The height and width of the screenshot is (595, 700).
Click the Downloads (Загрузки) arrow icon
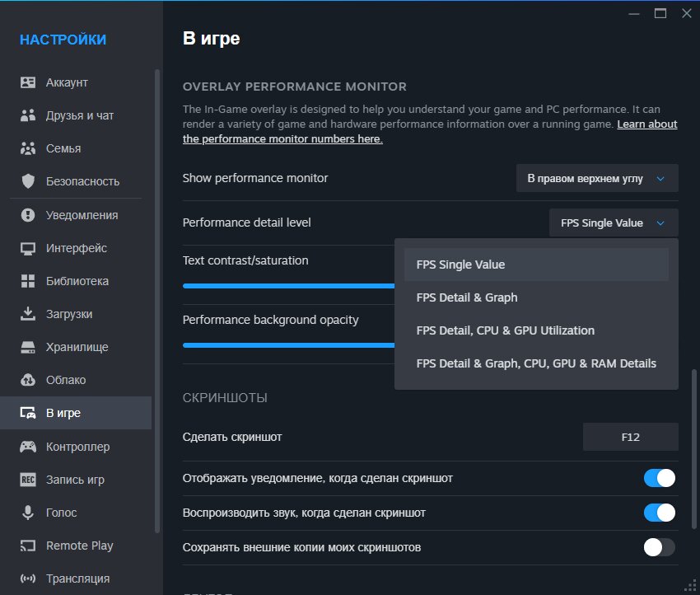(x=28, y=314)
